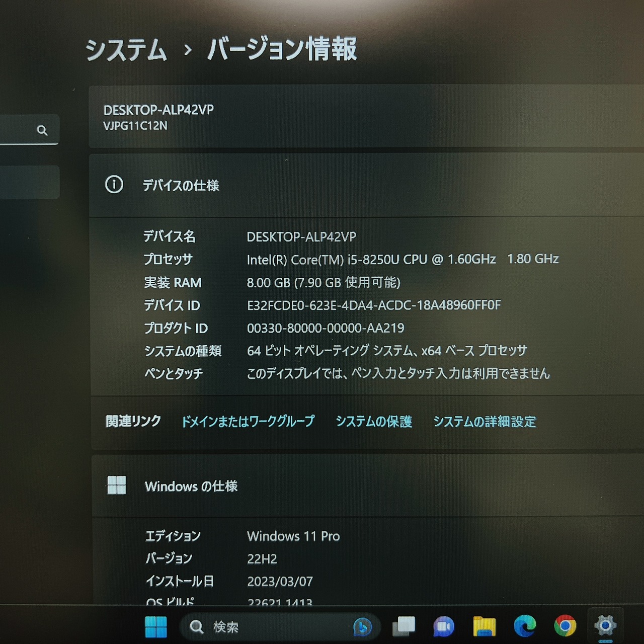Open Bing chat icon in search box

pyautogui.click(x=362, y=627)
